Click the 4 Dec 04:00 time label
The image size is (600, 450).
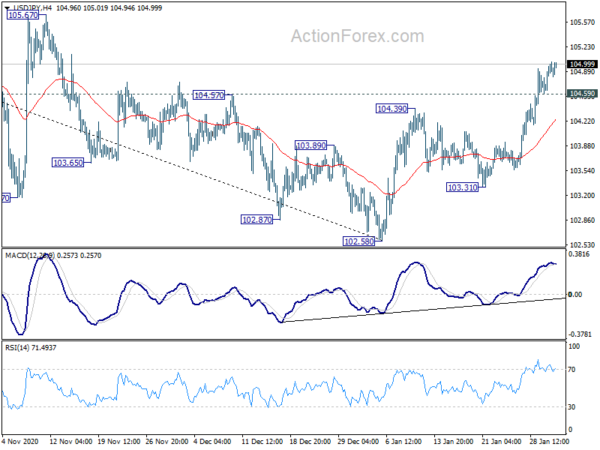pyautogui.click(x=213, y=441)
